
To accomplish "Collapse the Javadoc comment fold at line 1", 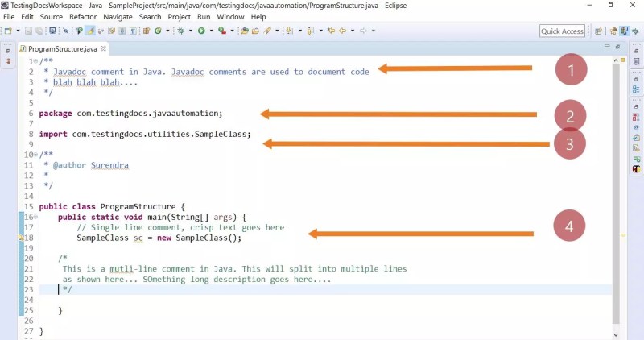I will [35, 61].
